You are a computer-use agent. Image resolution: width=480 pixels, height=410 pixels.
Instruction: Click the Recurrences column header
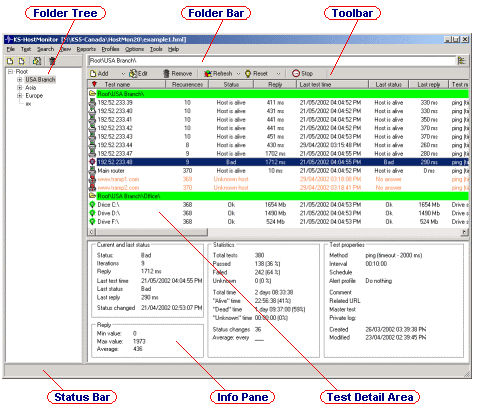(187, 84)
